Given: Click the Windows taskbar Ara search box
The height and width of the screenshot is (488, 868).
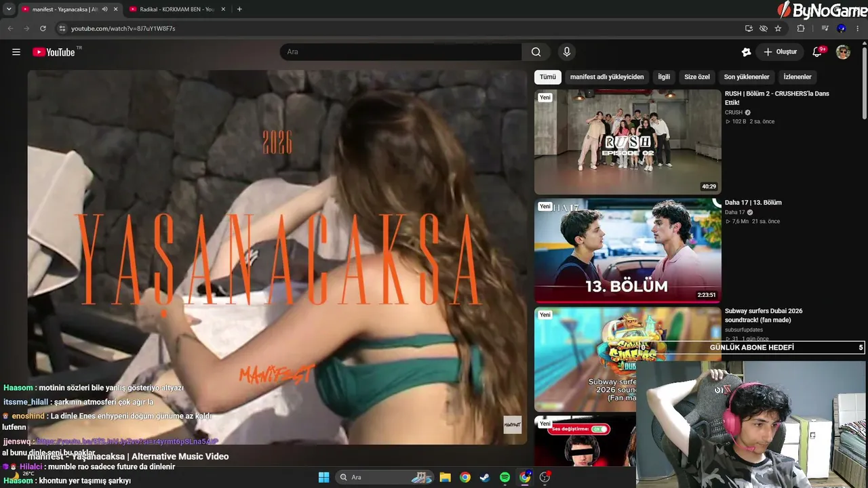Looking at the screenshot, I should point(385,477).
